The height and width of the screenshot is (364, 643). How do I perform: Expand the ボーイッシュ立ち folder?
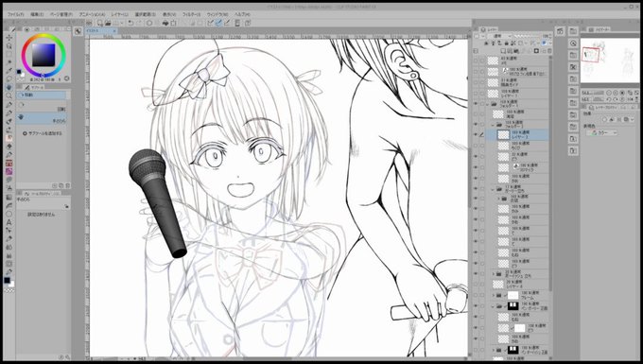[x=494, y=273]
